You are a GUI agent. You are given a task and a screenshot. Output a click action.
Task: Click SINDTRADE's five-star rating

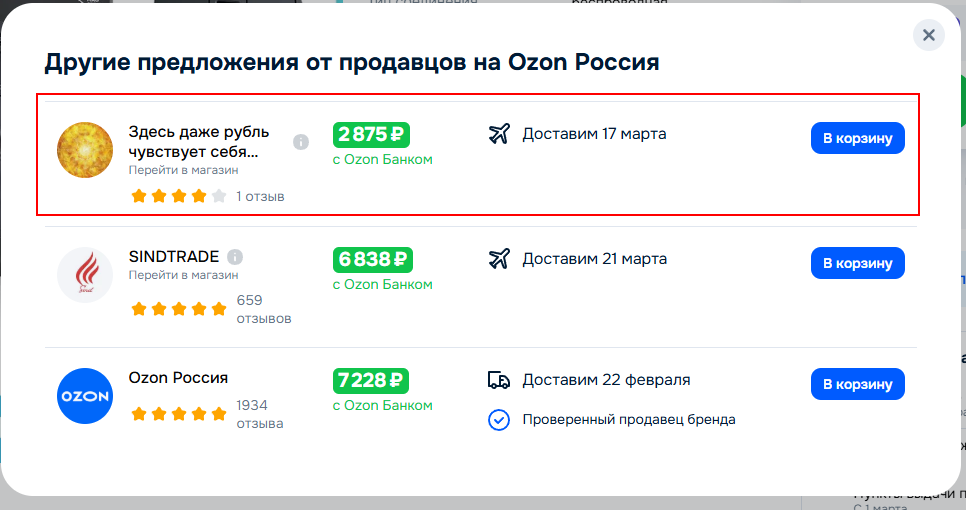click(179, 309)
